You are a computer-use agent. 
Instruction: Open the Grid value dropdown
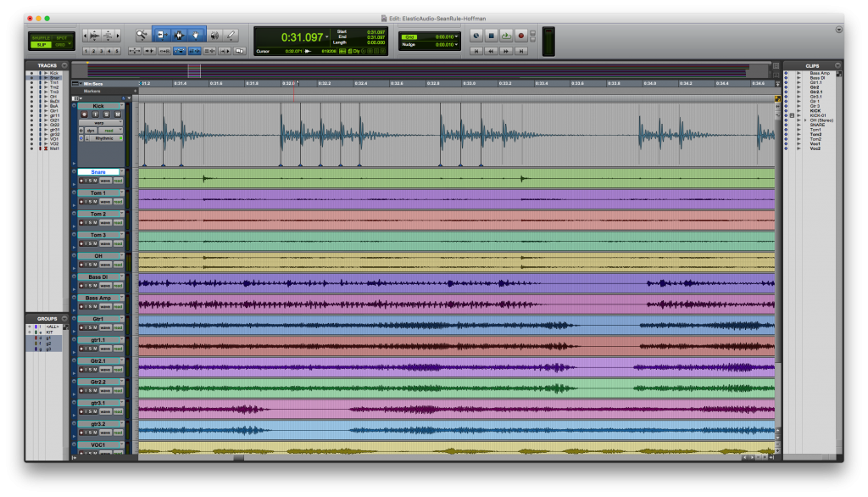pos(456,36)
